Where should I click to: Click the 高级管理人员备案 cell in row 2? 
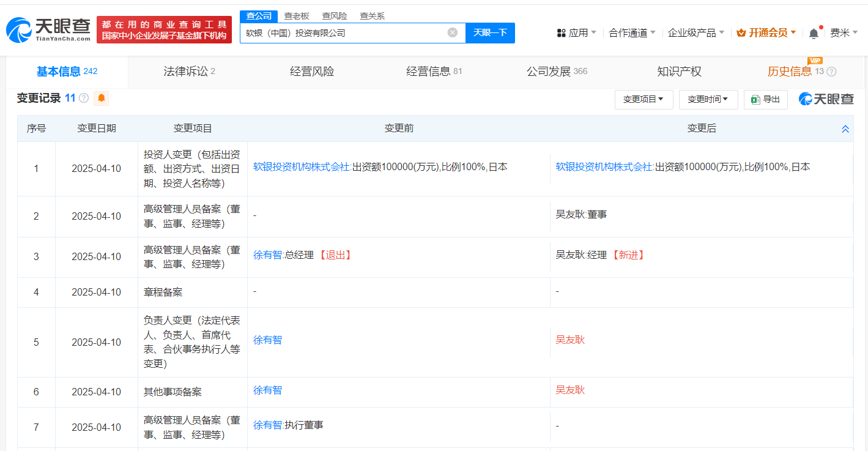click(192, 216)
